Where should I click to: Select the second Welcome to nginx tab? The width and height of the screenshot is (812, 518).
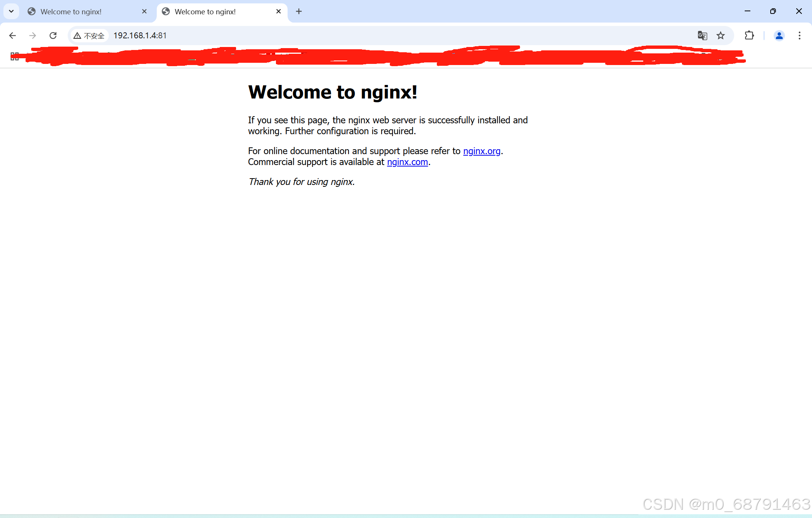tap(206, 12)
